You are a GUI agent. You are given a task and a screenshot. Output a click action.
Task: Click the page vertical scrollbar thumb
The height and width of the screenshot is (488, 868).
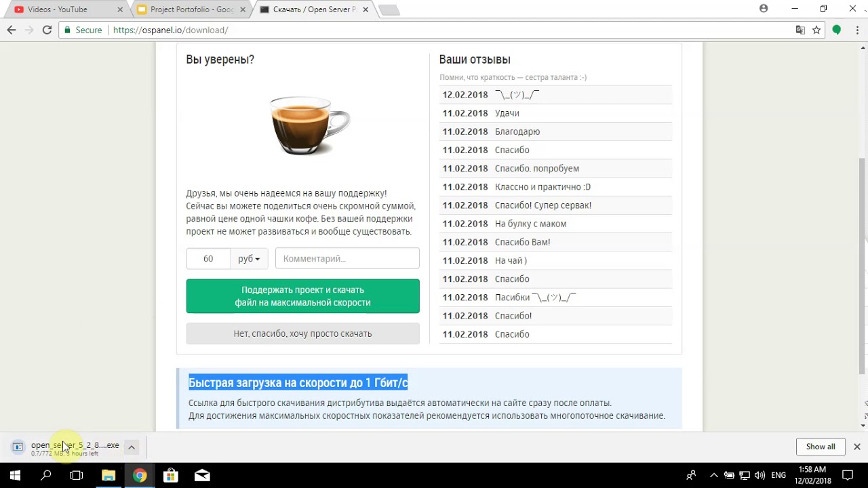click(863, 264)
